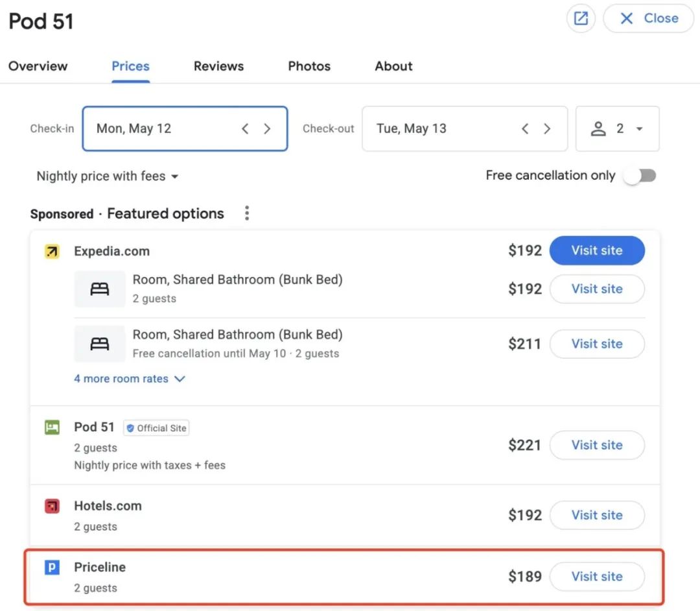Click the Expedia.com provider name
Image resolution: width=700 pixels, height=611 pixels.
111,251
